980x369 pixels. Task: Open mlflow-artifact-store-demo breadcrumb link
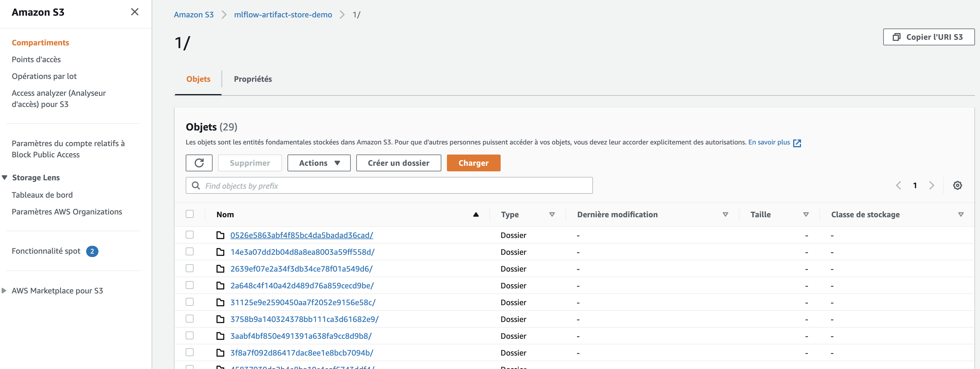click(x=283, y=15)
